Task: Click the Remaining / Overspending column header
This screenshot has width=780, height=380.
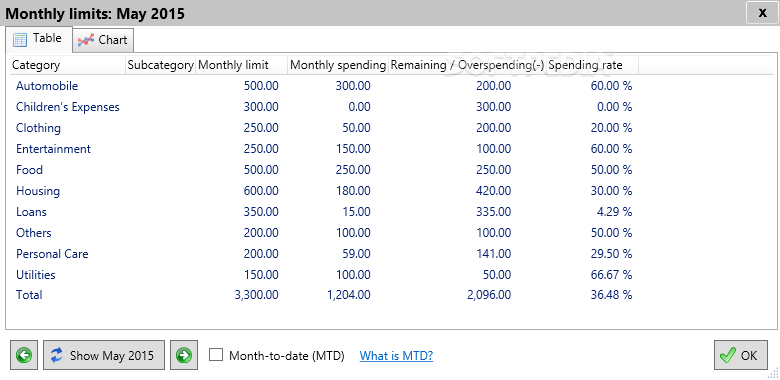Action: [x=467, y=65]
